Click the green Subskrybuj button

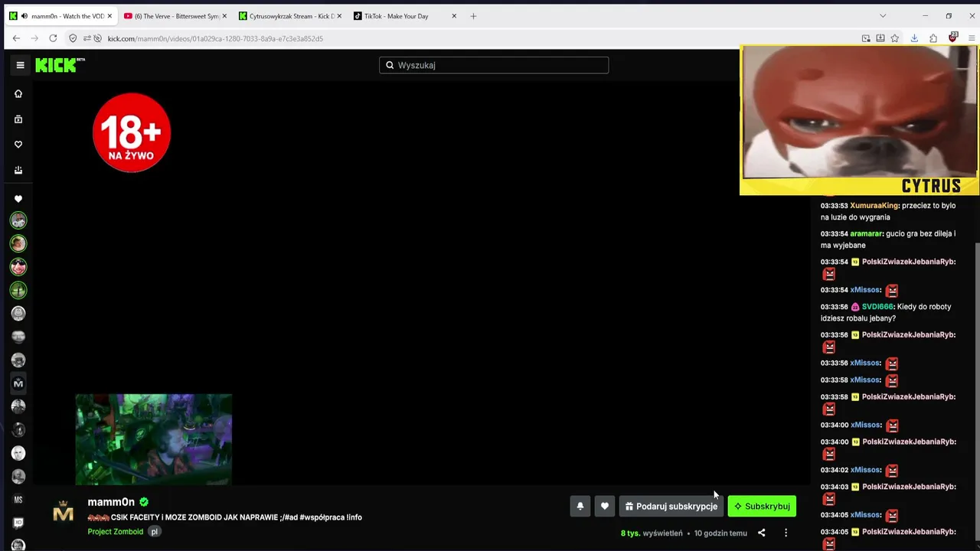click(762, 506)
